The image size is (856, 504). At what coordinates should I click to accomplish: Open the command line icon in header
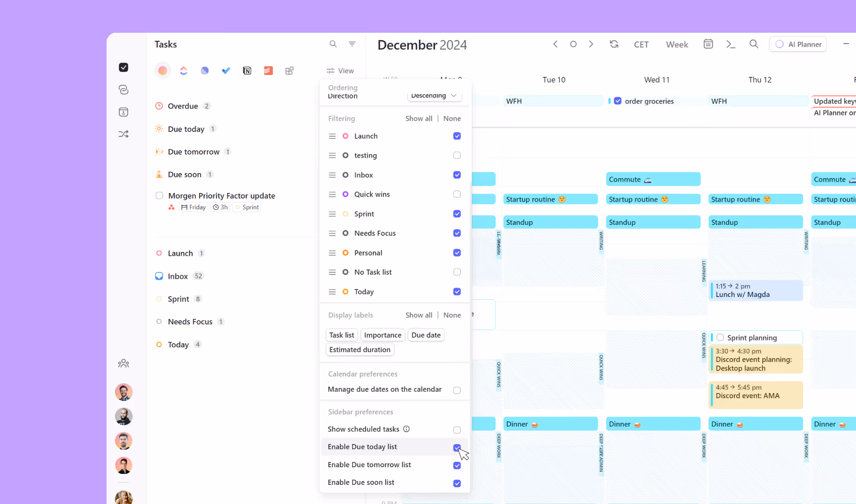pyautogui.click(x=730, y=44)
